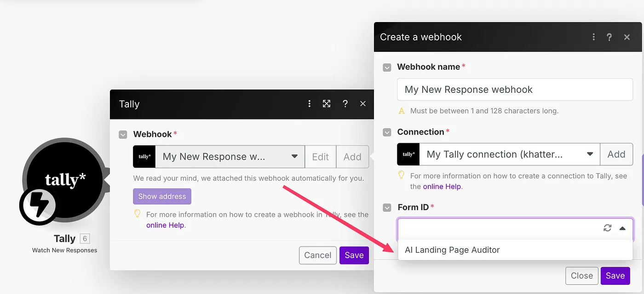Cancel the Tally dialog

pyautogui.click(x=318, y=255)
